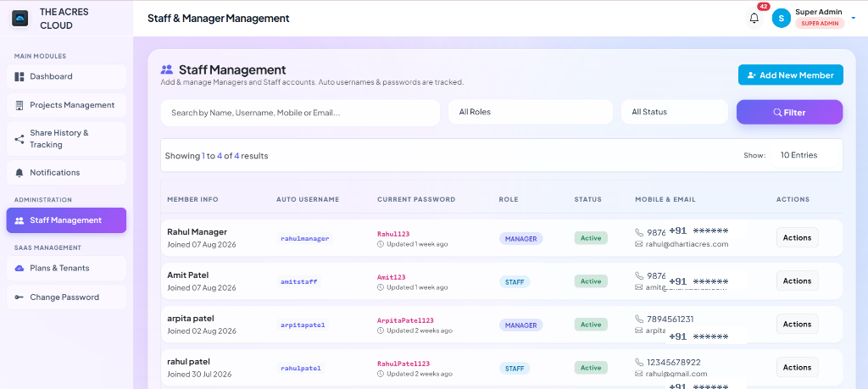Select Plans & Tenants in sidebar

[66, 269]
